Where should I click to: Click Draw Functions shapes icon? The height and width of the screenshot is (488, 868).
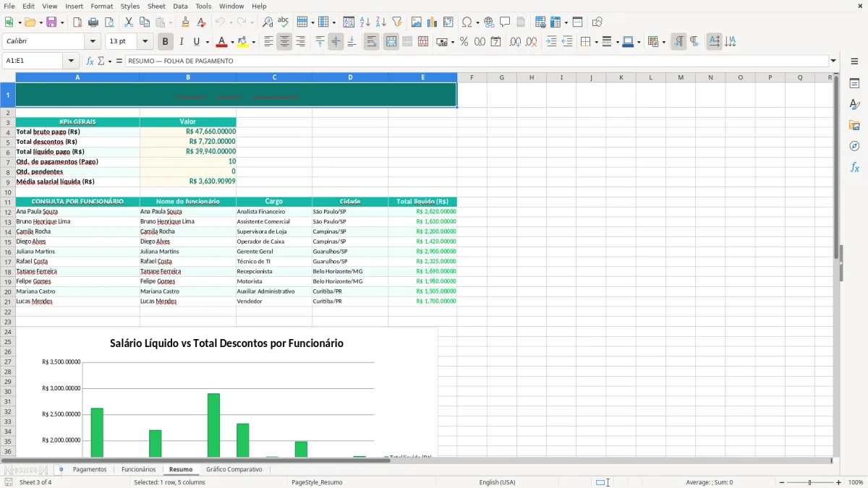point(597,22)
